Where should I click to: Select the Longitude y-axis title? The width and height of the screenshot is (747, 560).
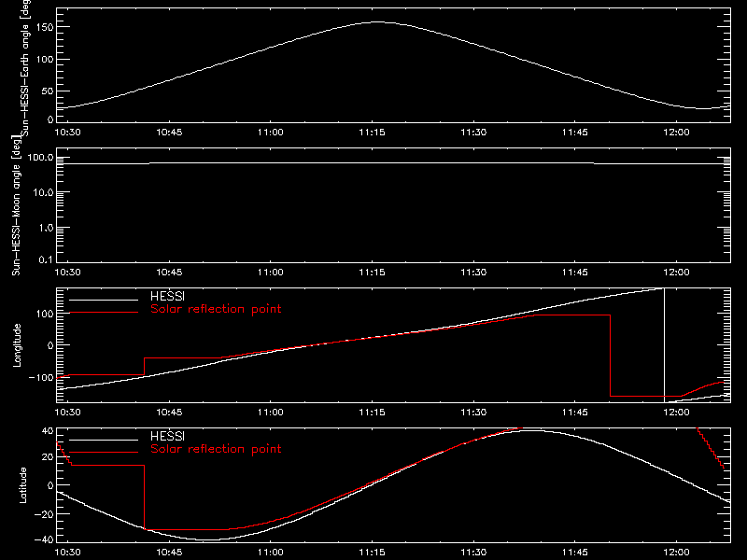(x=17, y=345)
